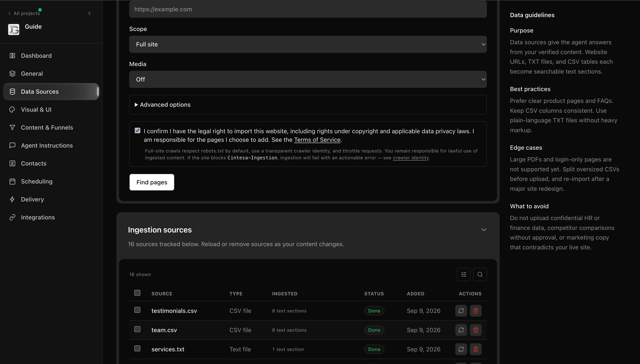The height and width of the screenshot is (364, 640).
Task: Check the testimonials.csv row checkbox
Action: point(137,310)
